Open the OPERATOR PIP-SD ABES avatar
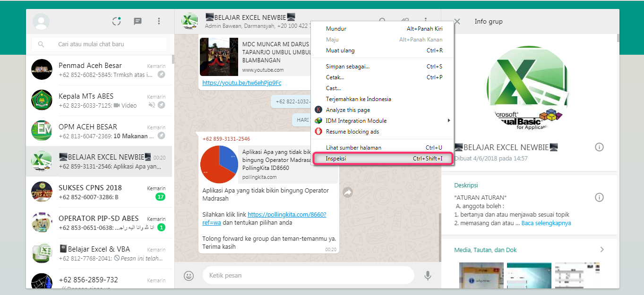 pos(42,222)
